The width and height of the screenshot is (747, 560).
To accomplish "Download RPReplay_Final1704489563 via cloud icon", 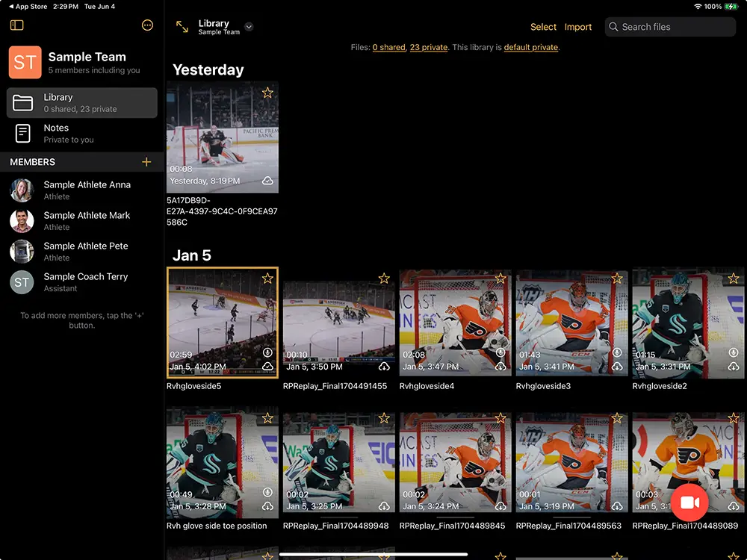I will coord(617,506).
